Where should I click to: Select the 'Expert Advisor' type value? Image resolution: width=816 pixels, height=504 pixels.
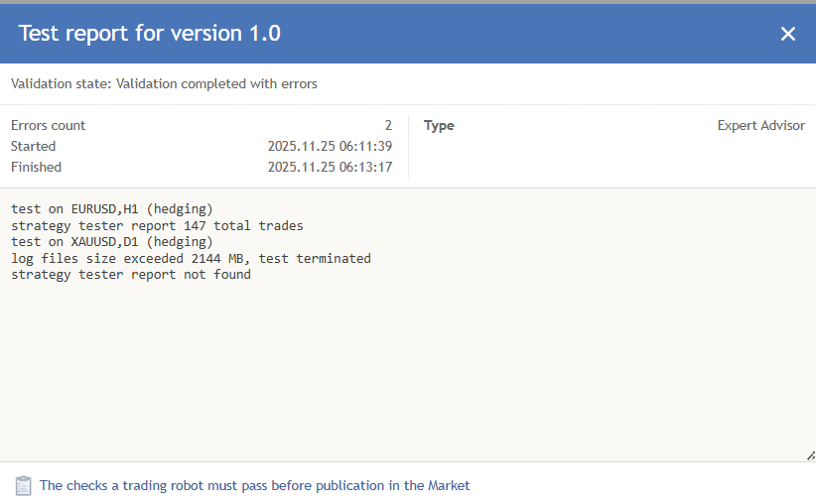tap(761, 126)
